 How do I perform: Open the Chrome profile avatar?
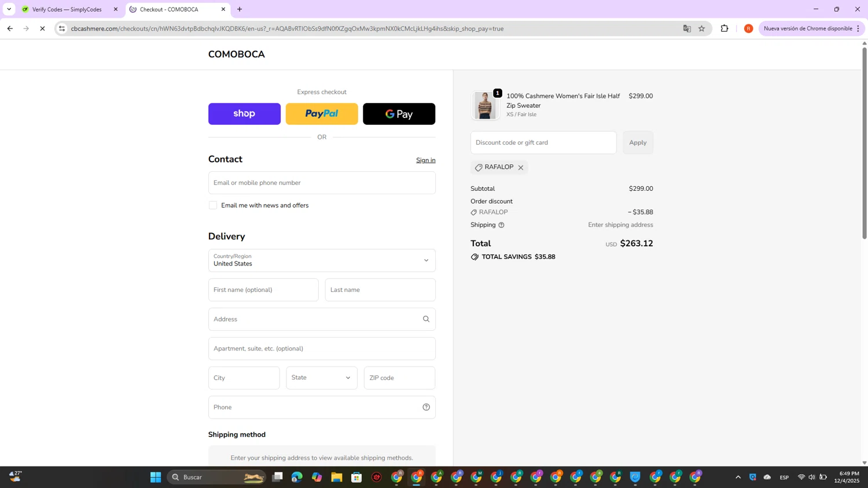[748, 28]
